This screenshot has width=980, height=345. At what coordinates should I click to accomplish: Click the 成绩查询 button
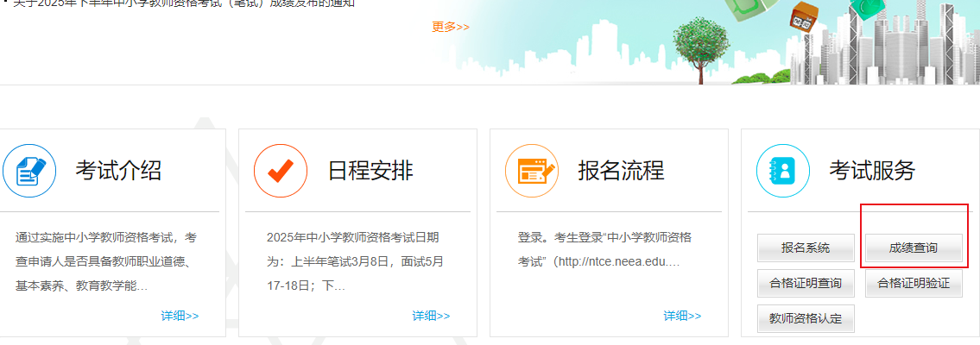[x=914, y=248]
